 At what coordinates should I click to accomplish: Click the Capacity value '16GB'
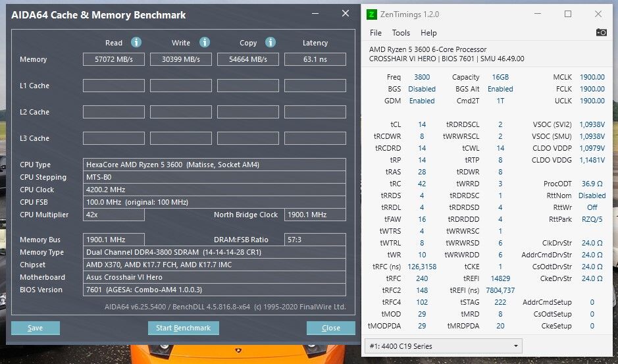click(x=500, y=77)
